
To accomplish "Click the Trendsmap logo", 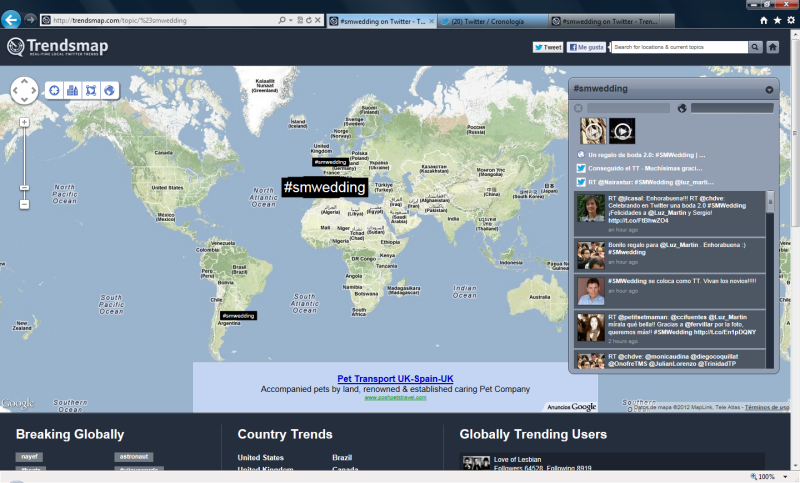I will click(x=57, y=46).
